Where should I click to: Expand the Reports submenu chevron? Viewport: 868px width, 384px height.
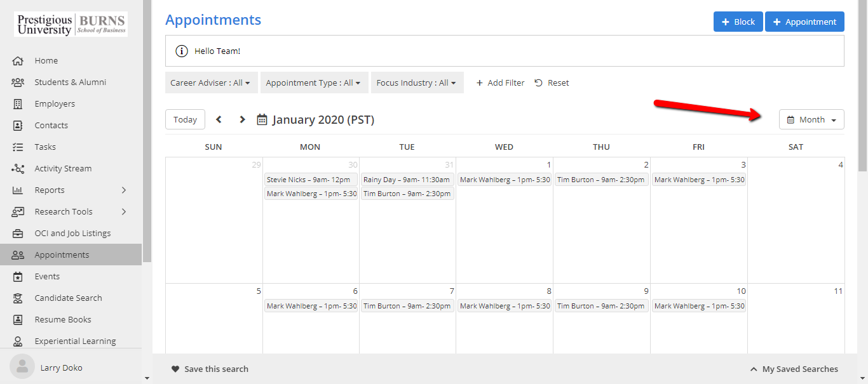(x=124, y=190)
